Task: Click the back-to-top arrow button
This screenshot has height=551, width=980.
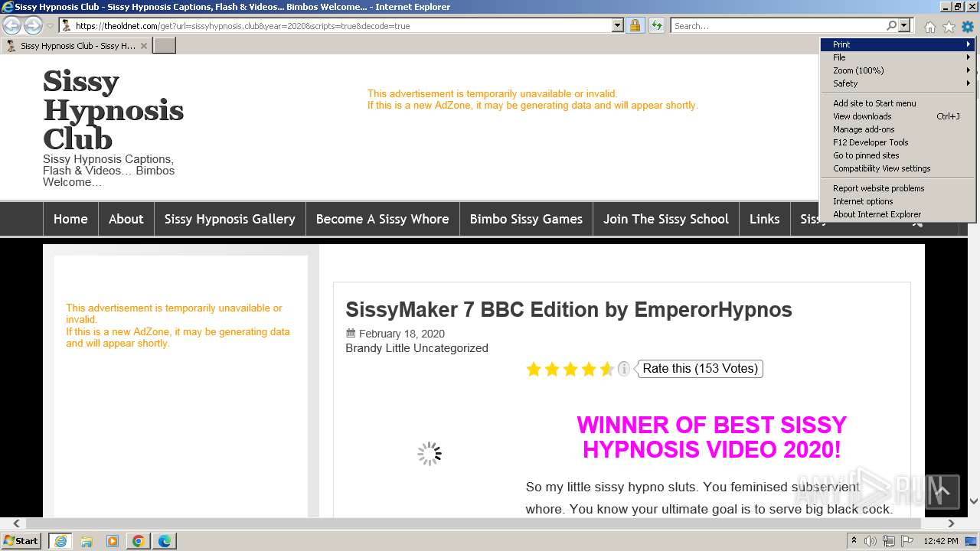Action: point(942,491)
